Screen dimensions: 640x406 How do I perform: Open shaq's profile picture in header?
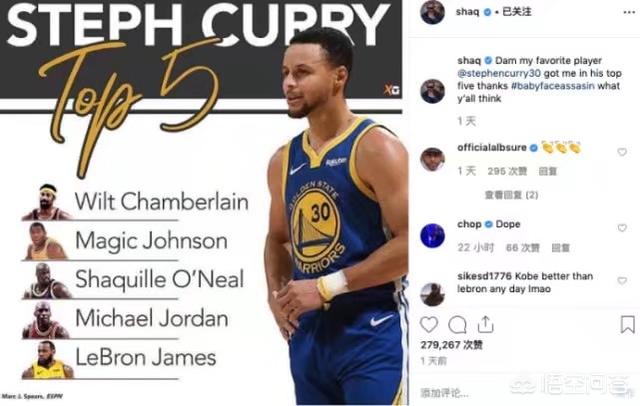point(432,12)
